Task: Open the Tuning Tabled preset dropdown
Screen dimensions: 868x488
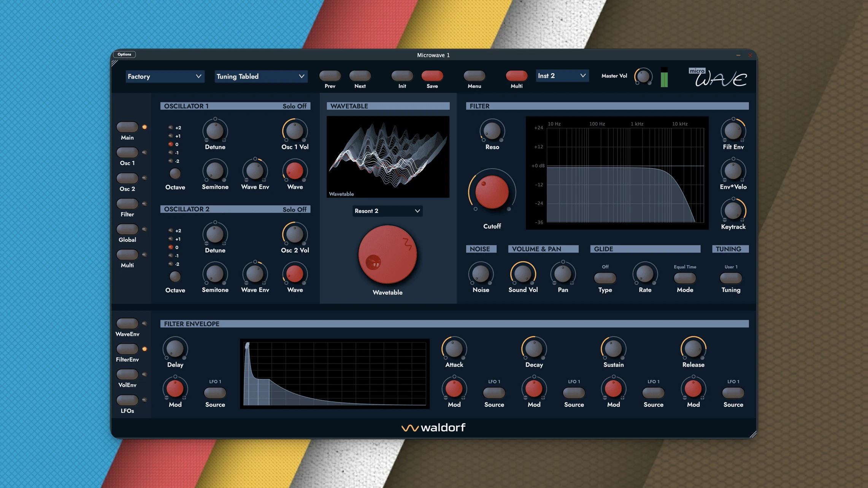Action: pos(260,76)
